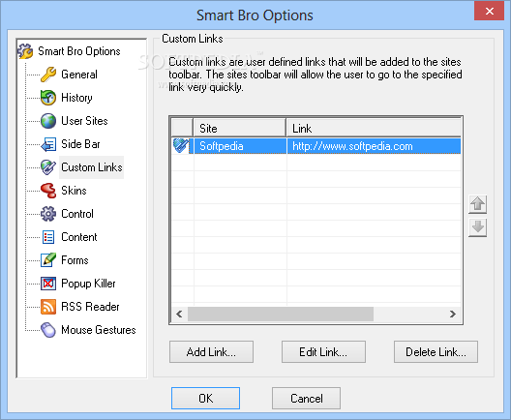Open Mouse Gestures settings
This screenshot has width=511, height=420.
pos(99,330)
